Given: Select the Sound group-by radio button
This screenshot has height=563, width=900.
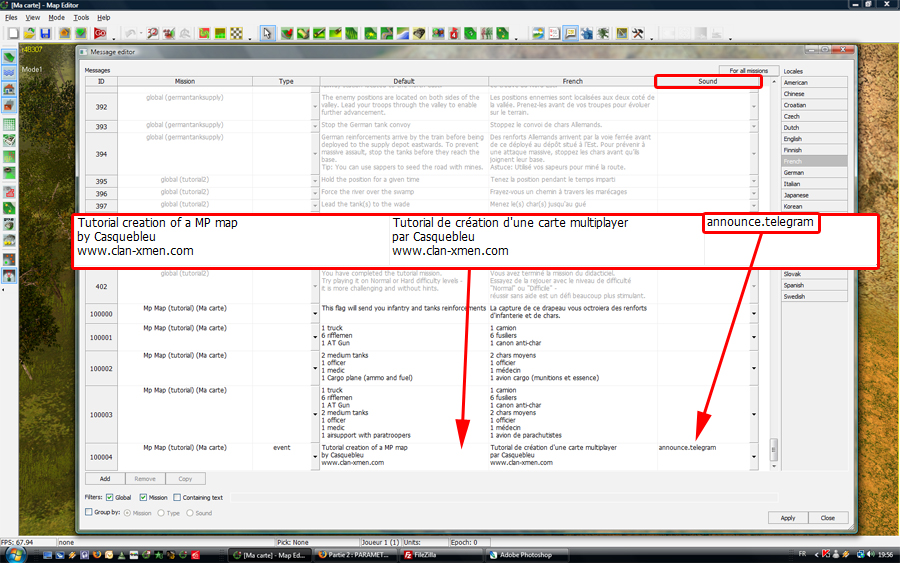Looking at the screenshot, I should point(189,513).
